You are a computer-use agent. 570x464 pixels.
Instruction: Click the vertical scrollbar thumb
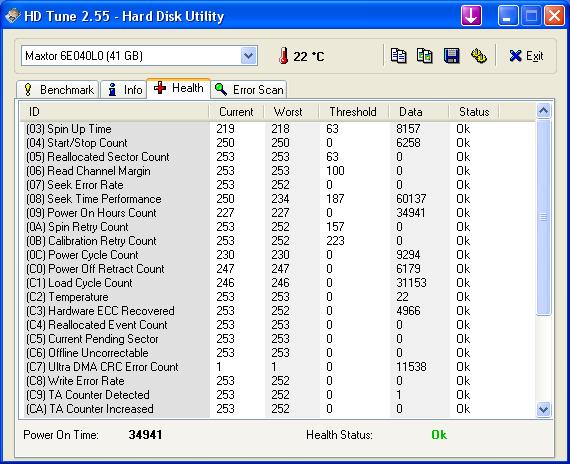point(543,217)
